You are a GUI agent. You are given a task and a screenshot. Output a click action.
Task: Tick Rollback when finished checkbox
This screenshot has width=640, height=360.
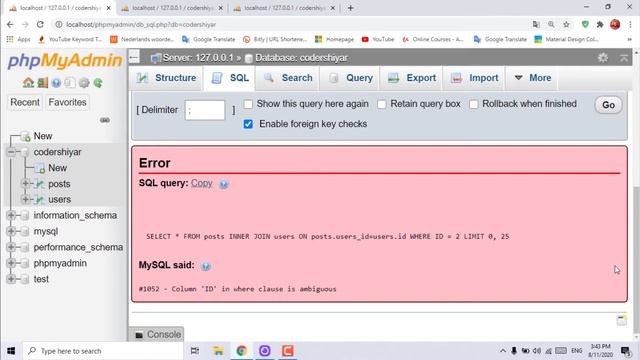[x=473, y=104]
